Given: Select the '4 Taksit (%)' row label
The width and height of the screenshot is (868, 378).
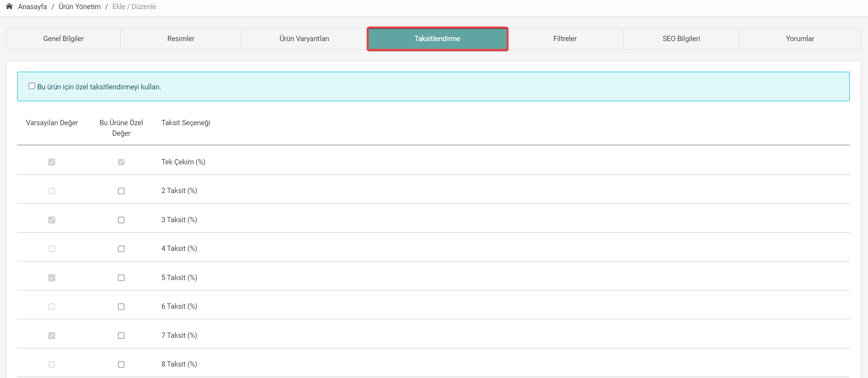Looking at the screenshot, I should click(x=179, y=248).
